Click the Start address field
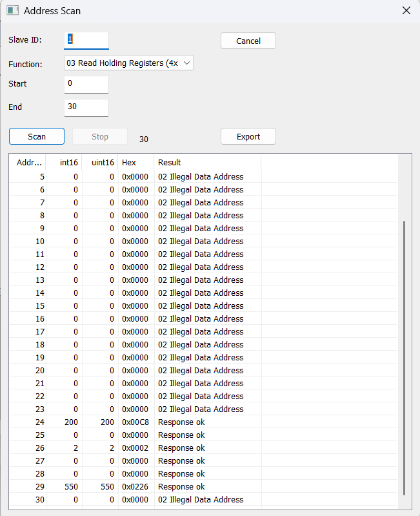The height and width of the screenshot is (516, 420). point(86,84)
